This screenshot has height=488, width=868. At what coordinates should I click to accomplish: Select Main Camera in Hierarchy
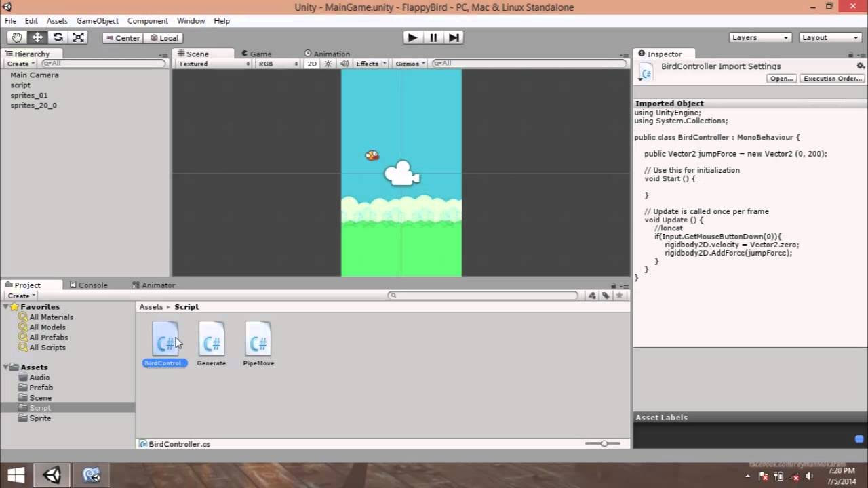click(x=35, y=75)
